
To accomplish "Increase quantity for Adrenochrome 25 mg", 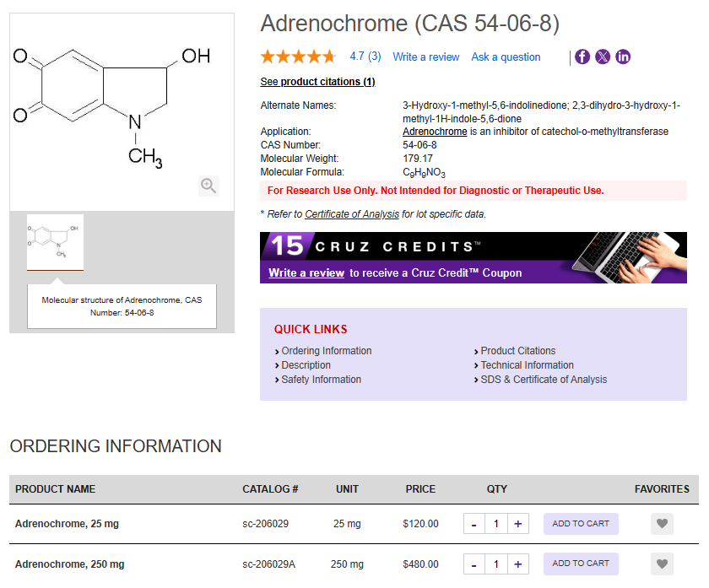I will click(x=518, y=524).
